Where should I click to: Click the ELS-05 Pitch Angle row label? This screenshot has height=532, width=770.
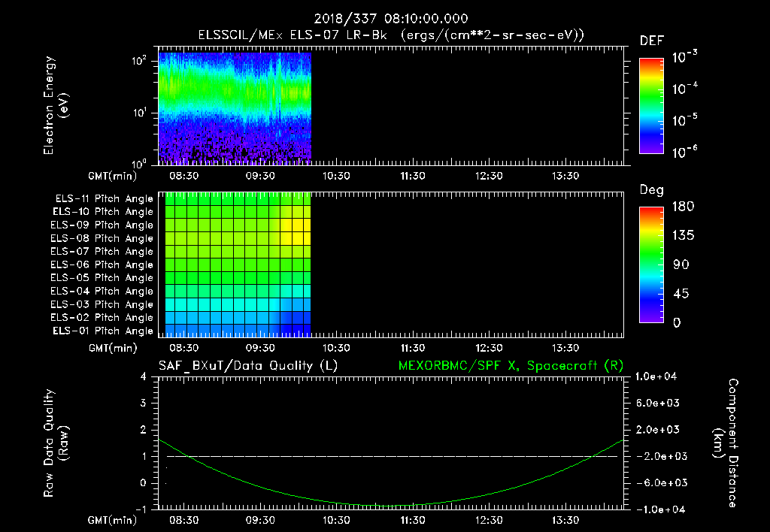(x=102, y=278)
